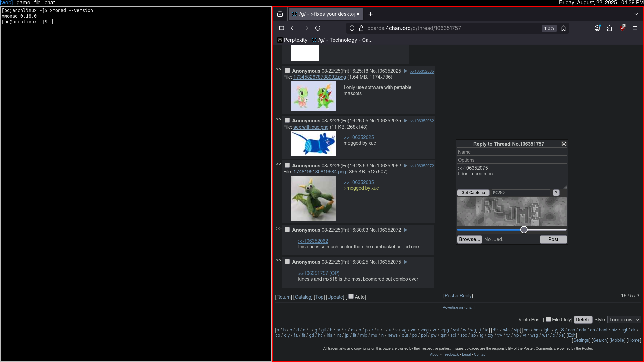Expand post menu arrow of No.106352072
This screenshot has height=362, width=644.
pos(405,230)
